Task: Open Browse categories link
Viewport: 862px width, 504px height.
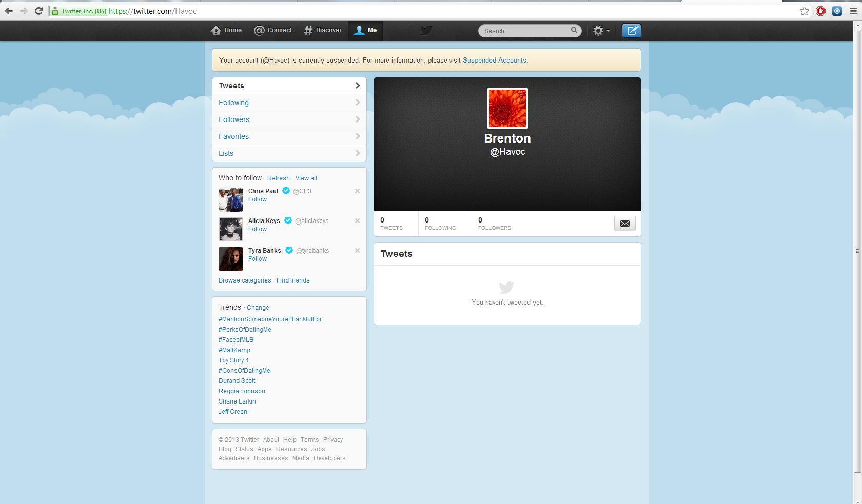Action: [x=245, y=280]
